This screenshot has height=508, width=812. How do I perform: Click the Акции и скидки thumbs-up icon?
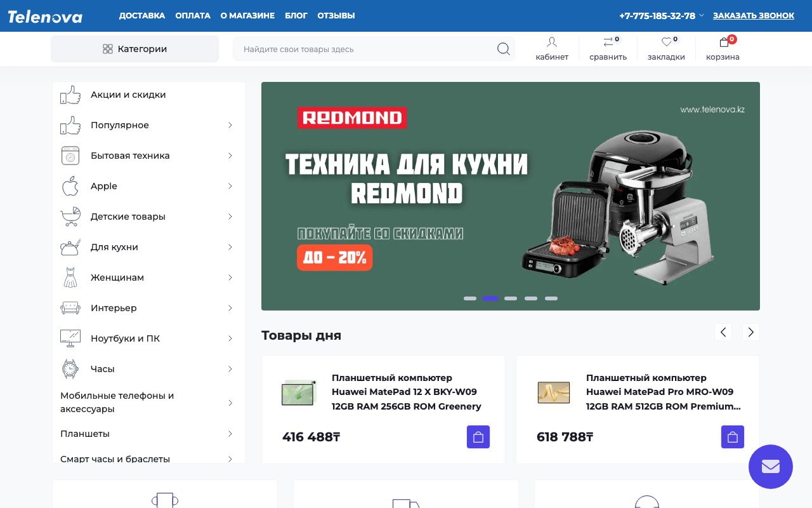click(x=70, y=95)
